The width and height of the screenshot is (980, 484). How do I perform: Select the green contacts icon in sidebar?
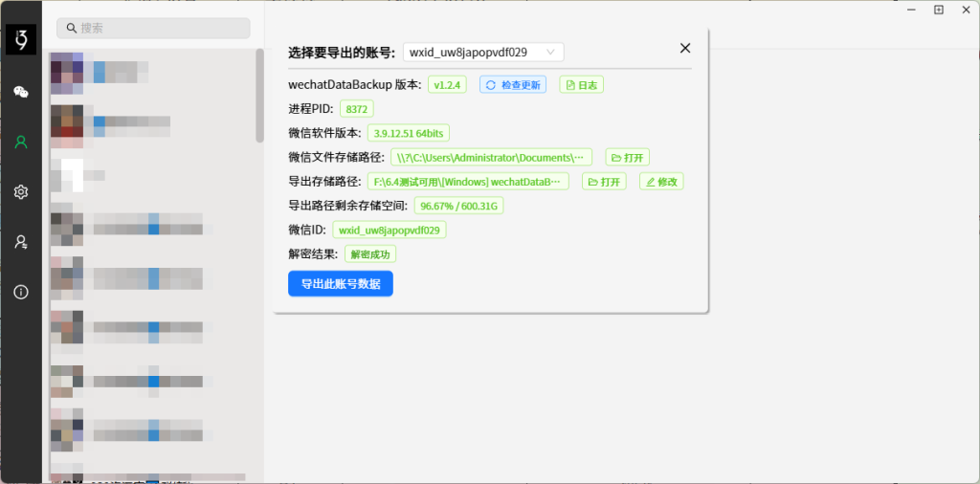click(20, 143)
